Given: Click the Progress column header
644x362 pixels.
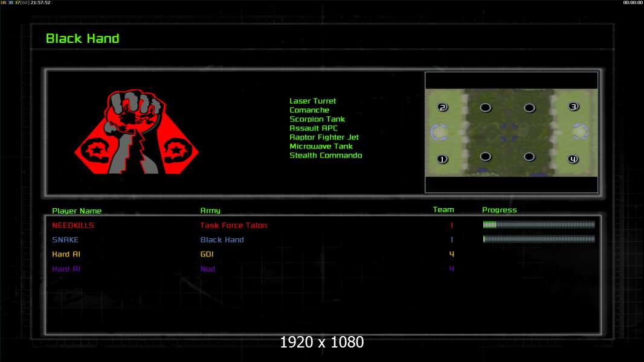Looking at the screenshot, I should pyautogui.click(x=500, y=210).
